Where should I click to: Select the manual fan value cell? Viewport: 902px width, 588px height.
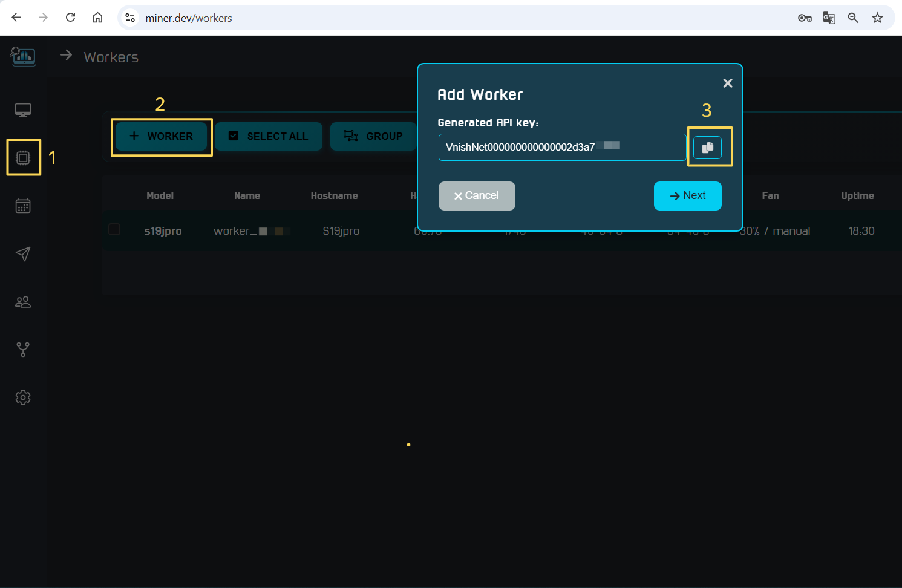(775, 231)
